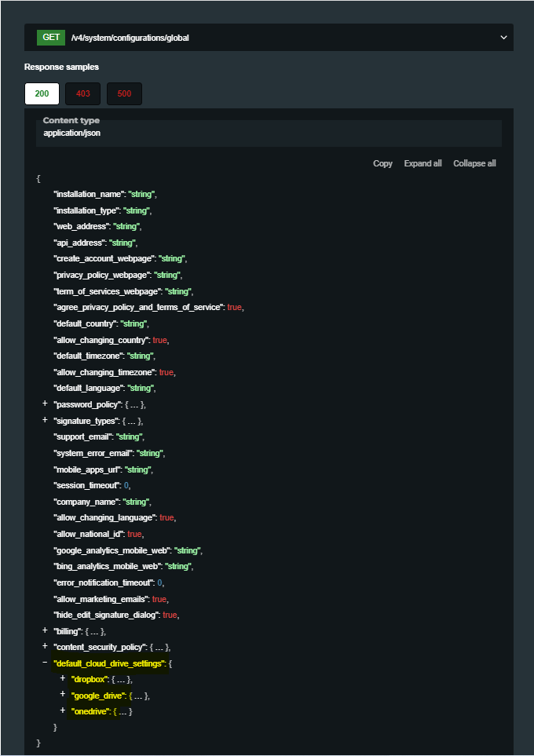Click the default_cloud_drive_settings key name

pos(109,663)
